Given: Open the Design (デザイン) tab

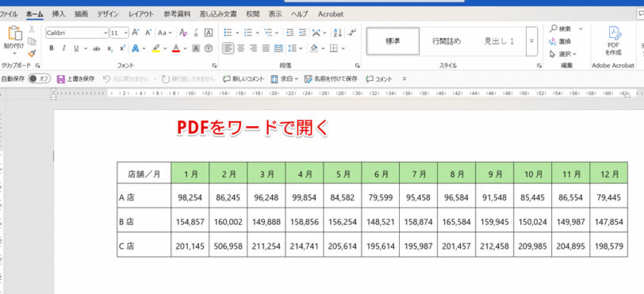Looking at the screenshot, I should click(109, 14).
